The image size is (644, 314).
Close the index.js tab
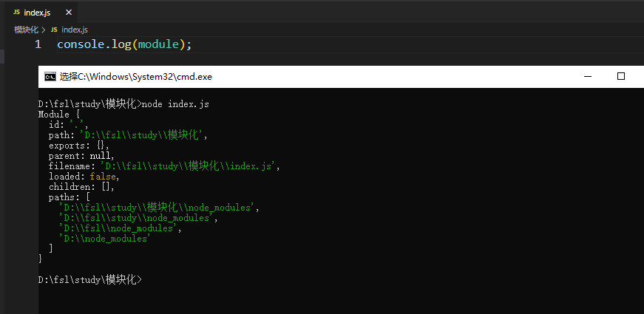tap(69, 13)
